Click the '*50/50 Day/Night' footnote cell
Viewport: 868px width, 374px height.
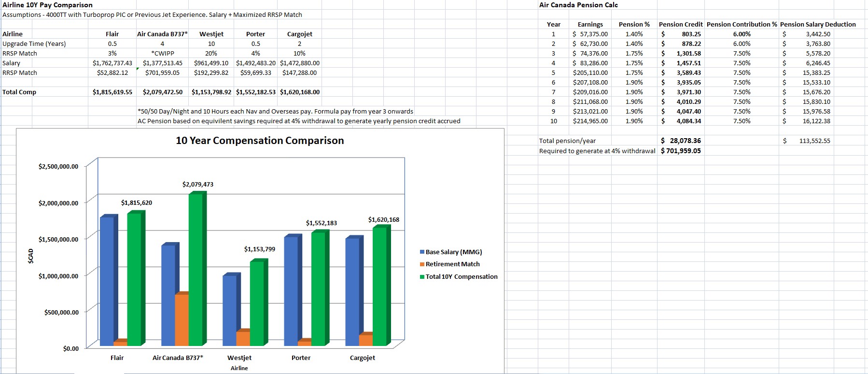click(275, 111)
